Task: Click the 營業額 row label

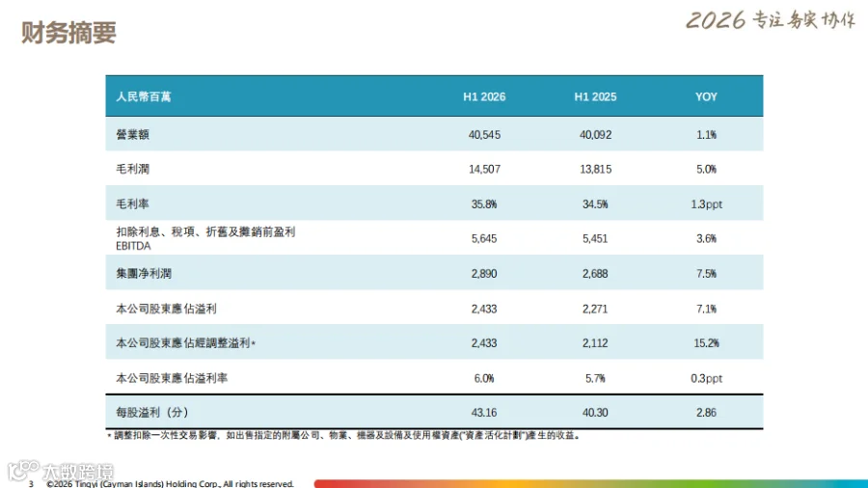Action: (132, 134)
